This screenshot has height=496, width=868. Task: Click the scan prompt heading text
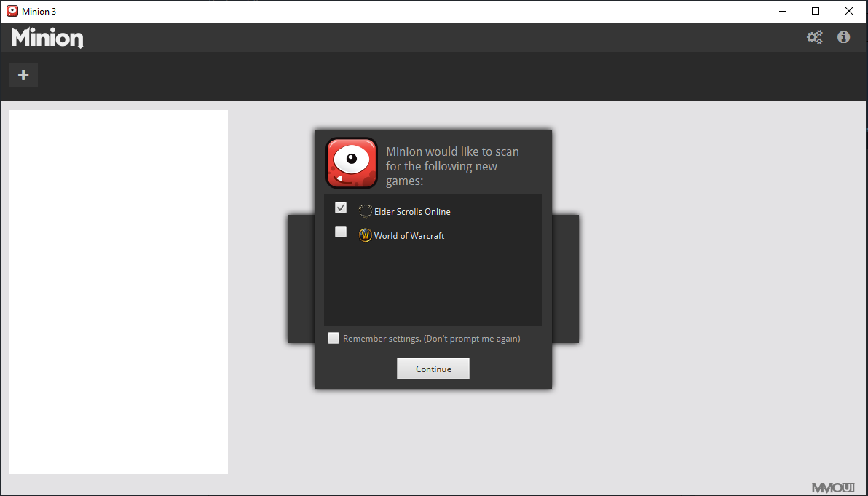452,166
